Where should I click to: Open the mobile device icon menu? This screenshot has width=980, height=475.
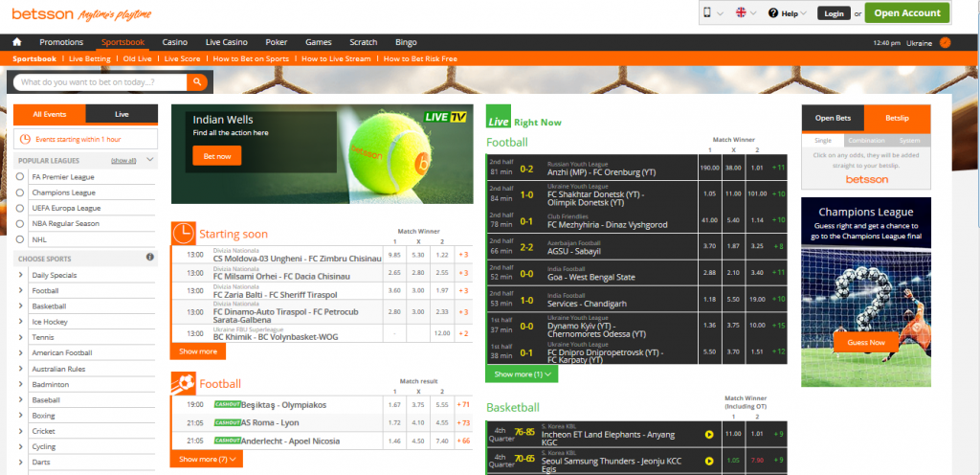[x=707, y=12]
